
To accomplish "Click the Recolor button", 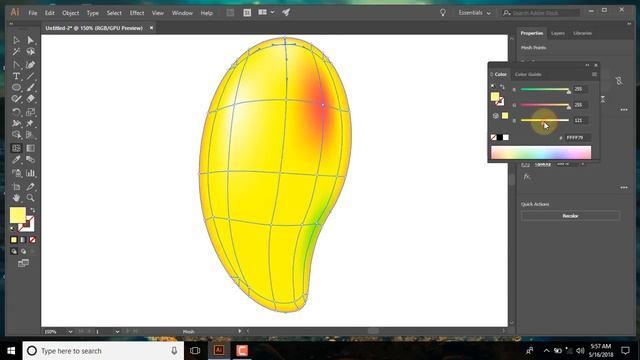I will 570,216.
